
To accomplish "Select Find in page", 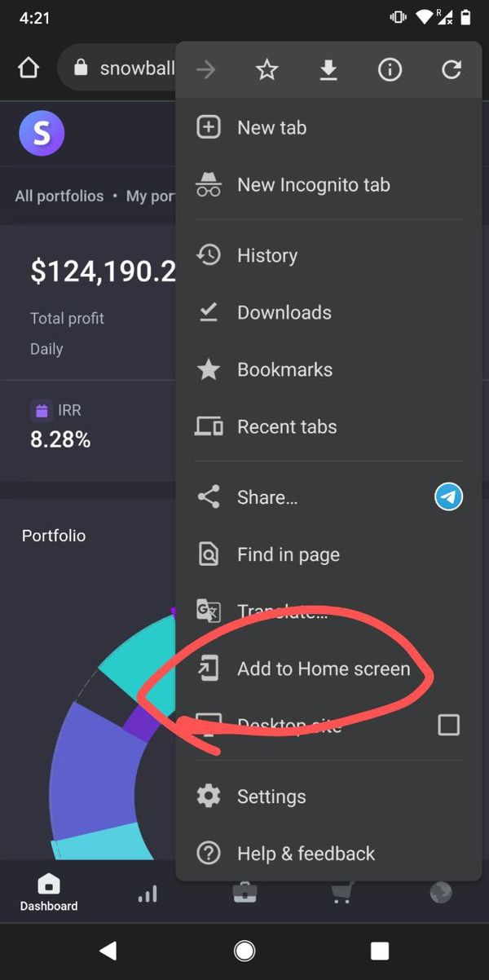I will [288, 554].
